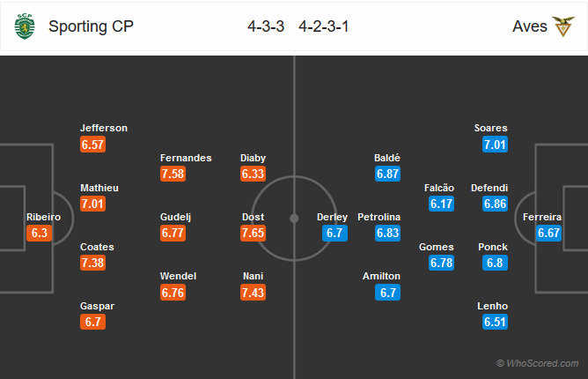Select player name Derley
This screenshot has height=379, width=588.
pyautogui.click(x=332, y=217)
